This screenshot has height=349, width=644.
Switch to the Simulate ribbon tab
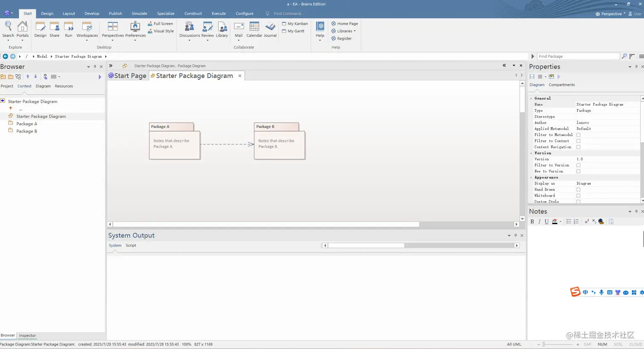point(139,14)
